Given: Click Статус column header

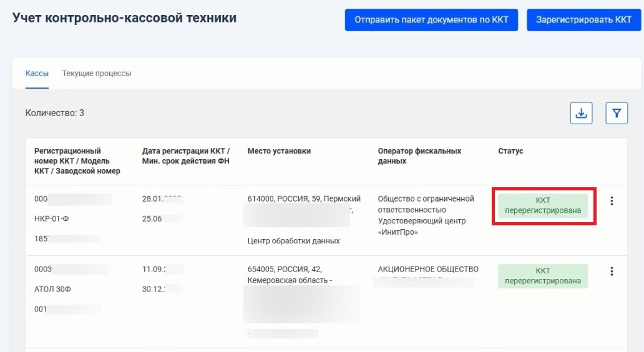Looking at the screenshot, I should point(510,151).
